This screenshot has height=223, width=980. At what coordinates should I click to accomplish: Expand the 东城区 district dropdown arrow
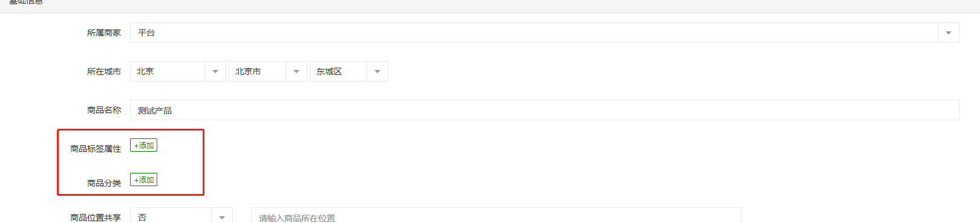click(377, 71)
